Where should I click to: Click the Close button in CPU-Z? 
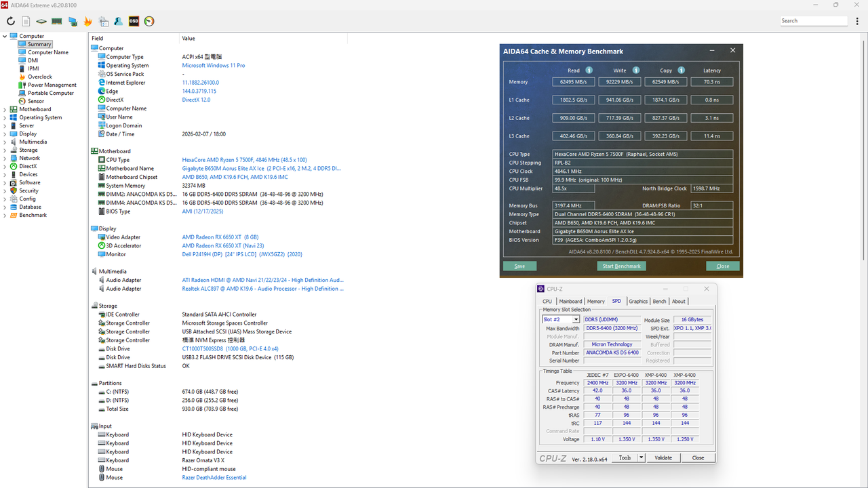tap(698, 457)
